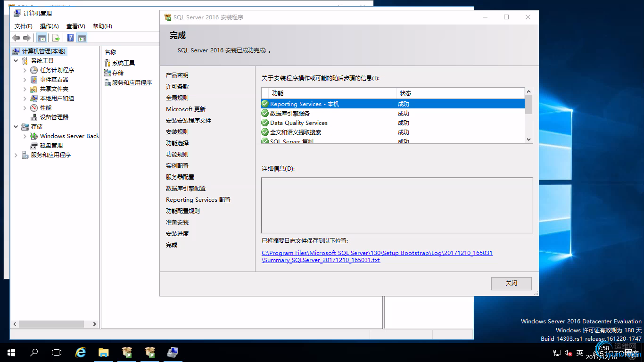Select the Data Quality Services row
Image resolution: width=644 pixels, height=362 pixels.
393,123
